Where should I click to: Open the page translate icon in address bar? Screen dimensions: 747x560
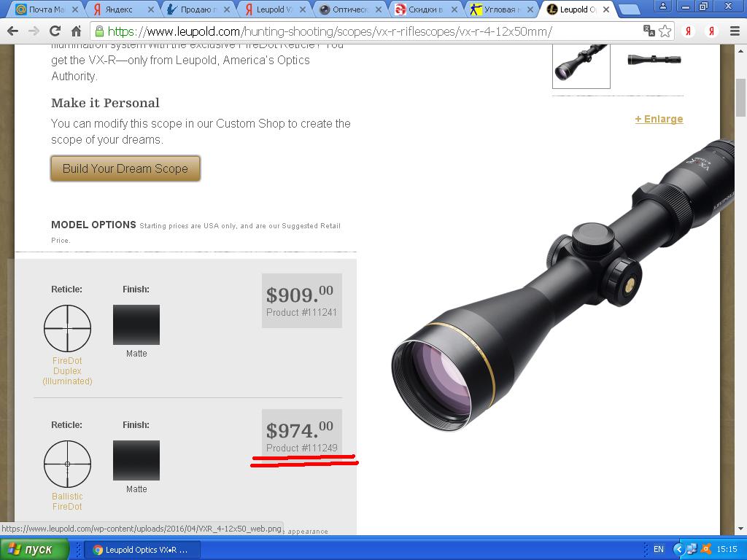(649, 31)
